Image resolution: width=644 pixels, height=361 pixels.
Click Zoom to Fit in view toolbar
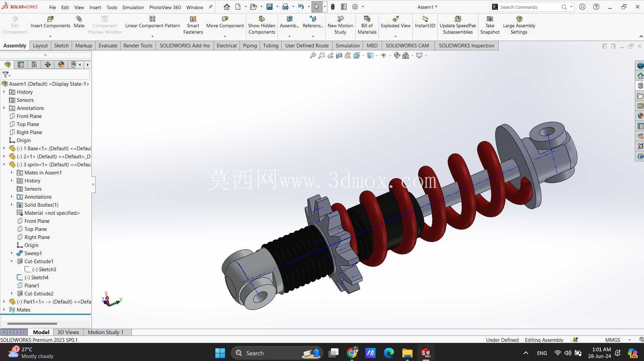click(x=313, y=55)
